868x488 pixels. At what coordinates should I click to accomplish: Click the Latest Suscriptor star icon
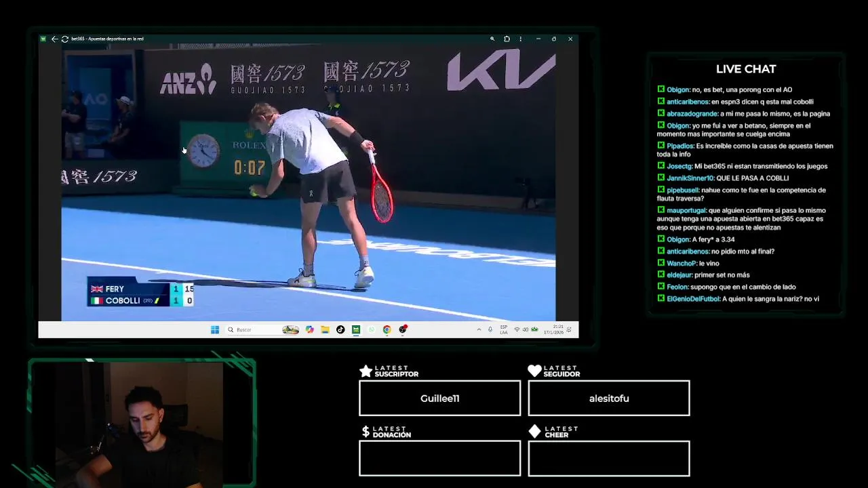(x=366, y=371)
